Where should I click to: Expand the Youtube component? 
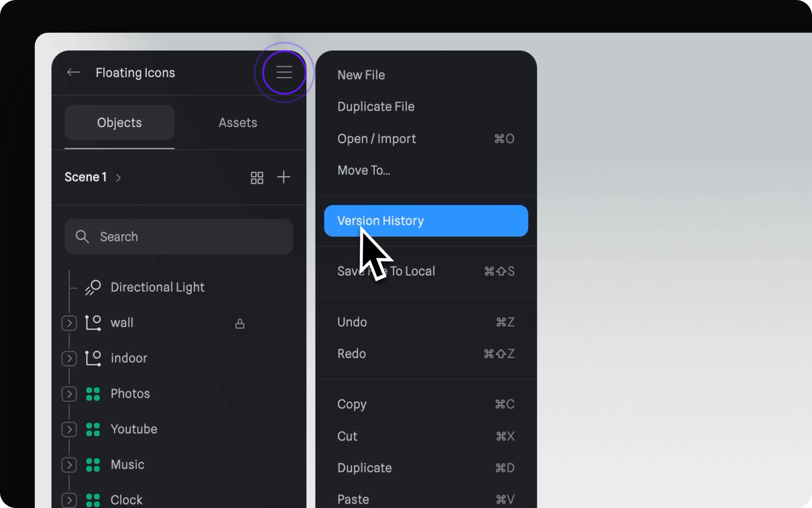coord(69,429)
